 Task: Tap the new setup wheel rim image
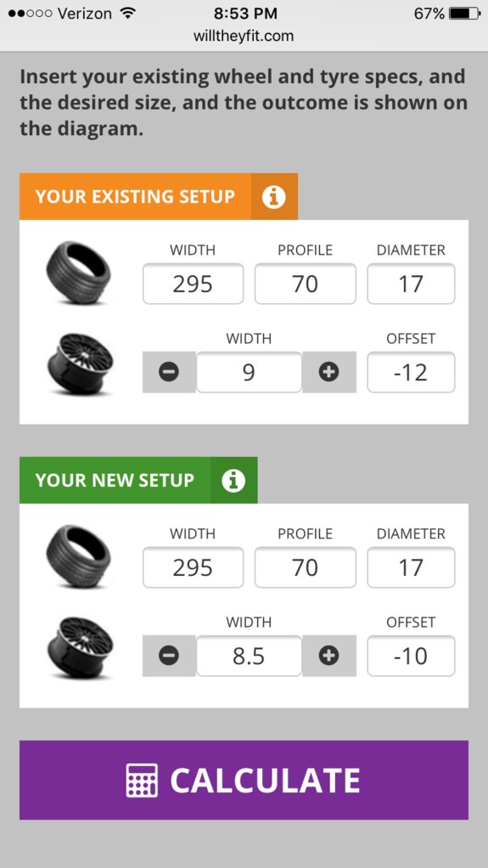[x=81, y=646]
